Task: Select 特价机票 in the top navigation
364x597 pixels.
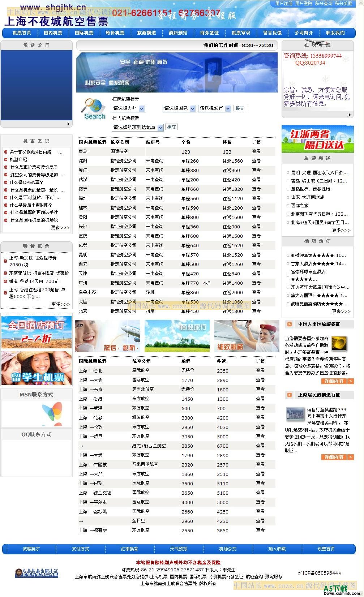Action: coord(115,33)
